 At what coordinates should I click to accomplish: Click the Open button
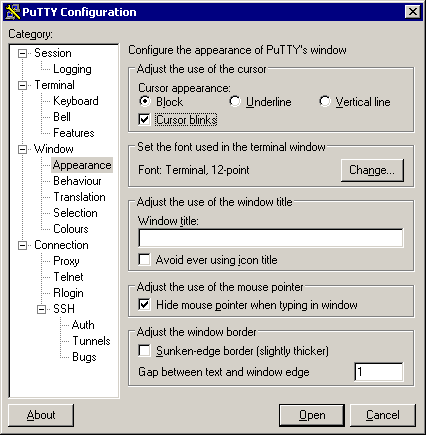tap(312, 415)
